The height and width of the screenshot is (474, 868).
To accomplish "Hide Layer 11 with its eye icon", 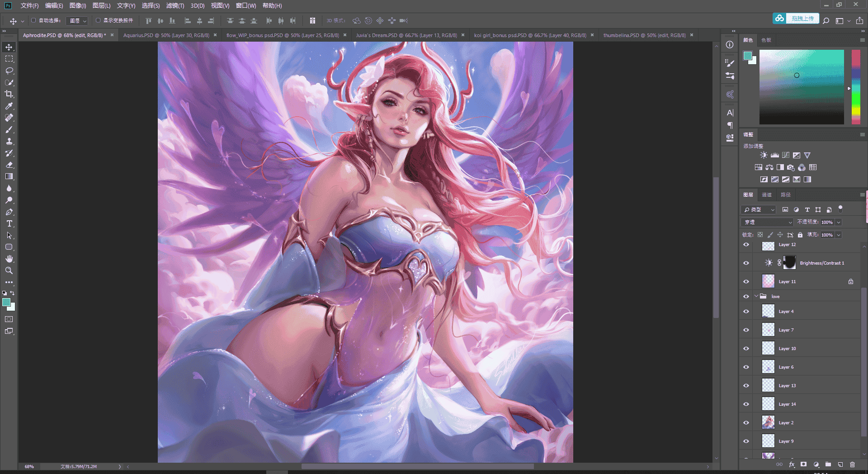I will tap(746, 281).
